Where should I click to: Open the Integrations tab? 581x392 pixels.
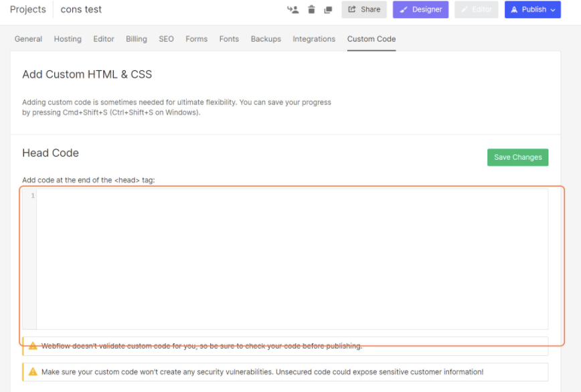(314, 39)
